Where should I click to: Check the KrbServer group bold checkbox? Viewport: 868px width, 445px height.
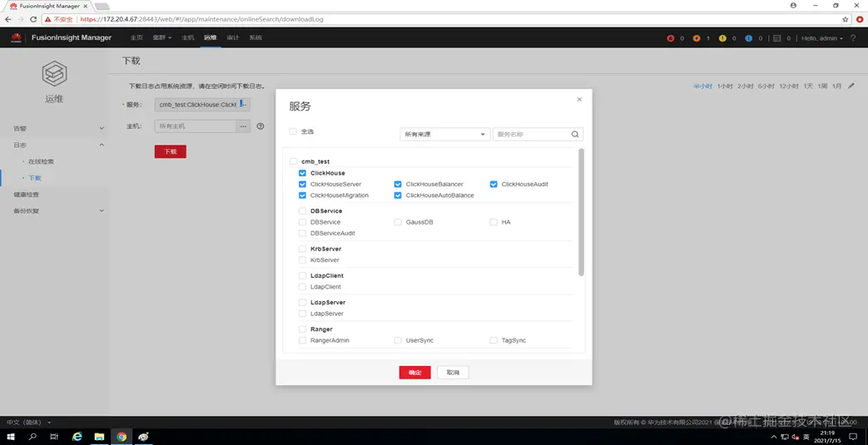coord(302,249)
